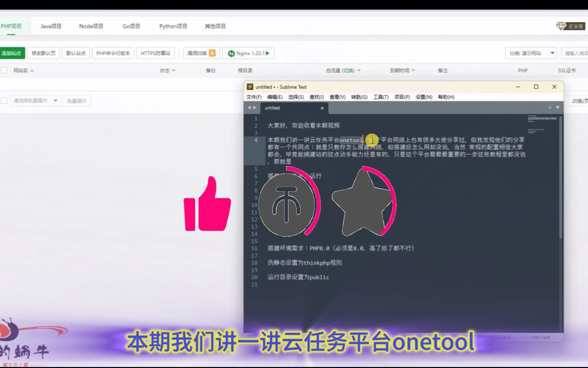This screenshot has width=588, height=368.
Task: Click the Sublime Text logo in title bar
Action: click(x=250, y=87)
